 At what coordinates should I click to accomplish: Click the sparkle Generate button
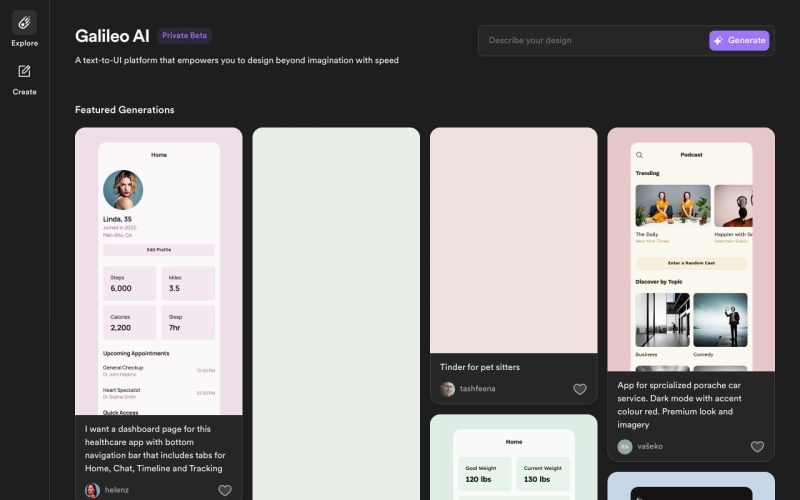pyautogui.click(x=739, y=40)
